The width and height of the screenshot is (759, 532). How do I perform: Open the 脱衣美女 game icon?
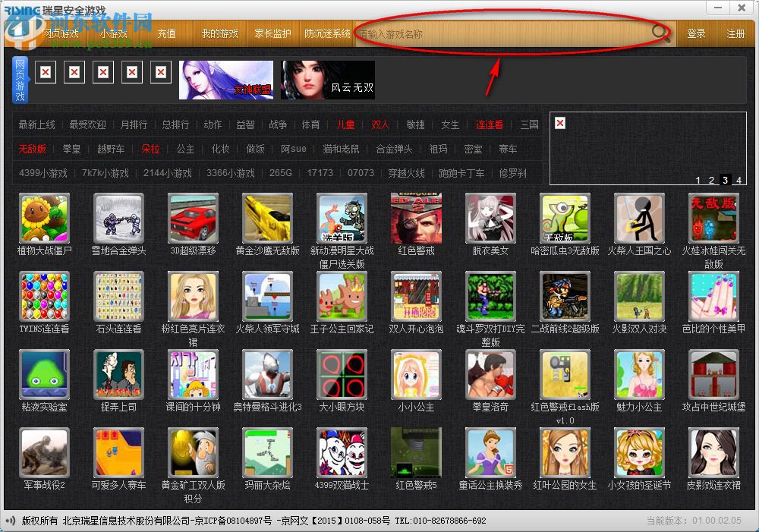tap(491, 218)
